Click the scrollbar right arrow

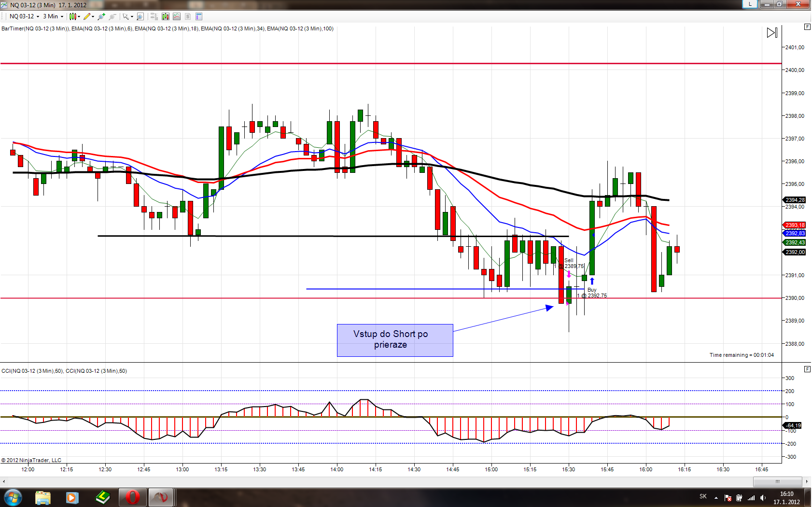click(x=807, y=481)
